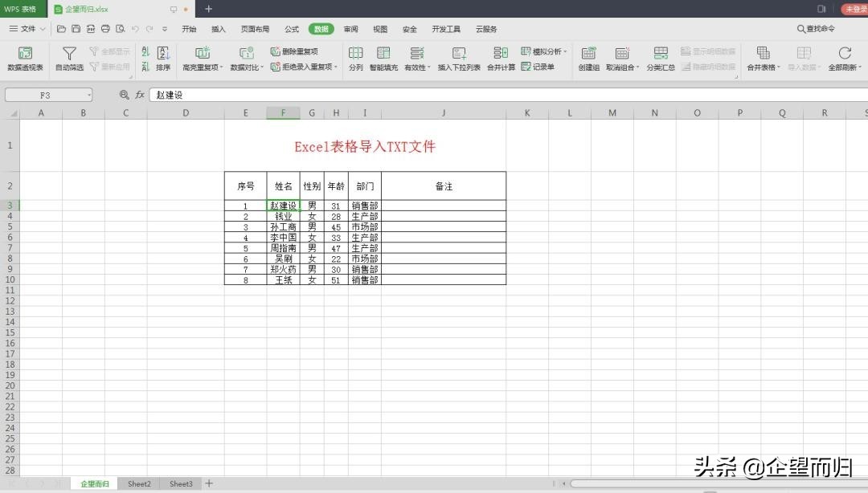The height and width of the screenshot is (493, 868).
Task: Click the 取消组合 ungroup icon
Action: [621, 53]
